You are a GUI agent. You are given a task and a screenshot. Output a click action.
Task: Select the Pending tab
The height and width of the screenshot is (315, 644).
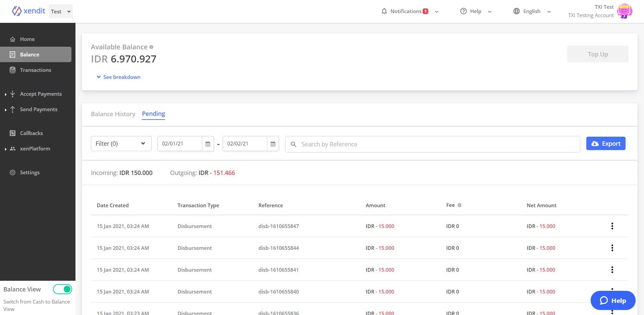[x=153, y=114]
